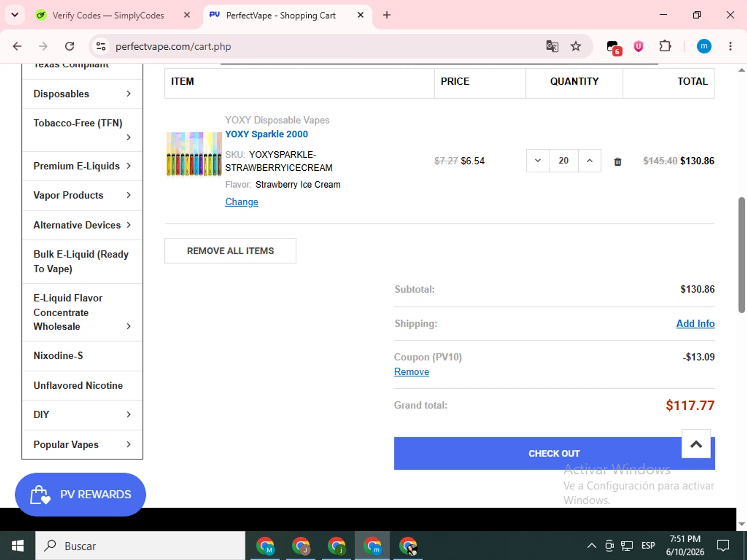Open Bulk E-Liquid (Ready To Vape) menu

[x=81, y=261]
